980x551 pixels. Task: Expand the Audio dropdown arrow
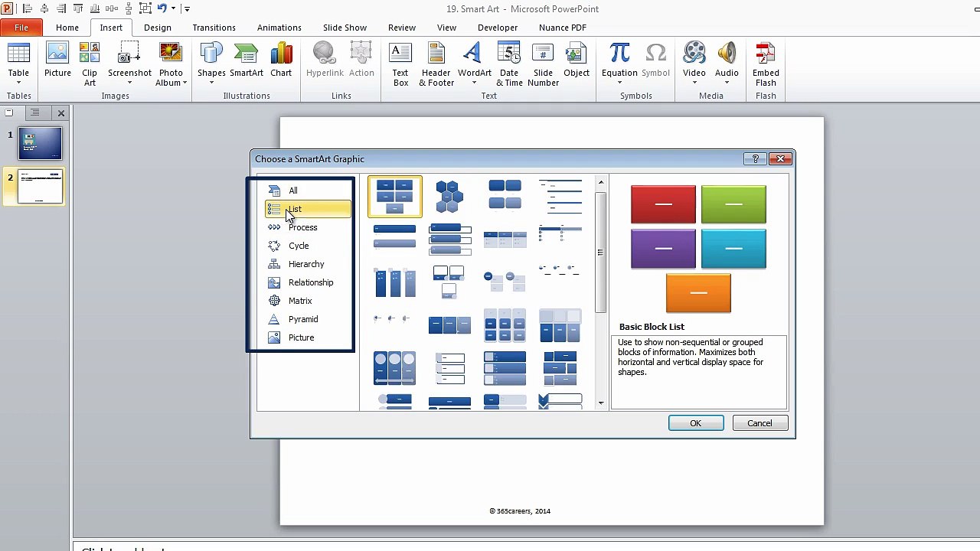click(x=727, y=83)
